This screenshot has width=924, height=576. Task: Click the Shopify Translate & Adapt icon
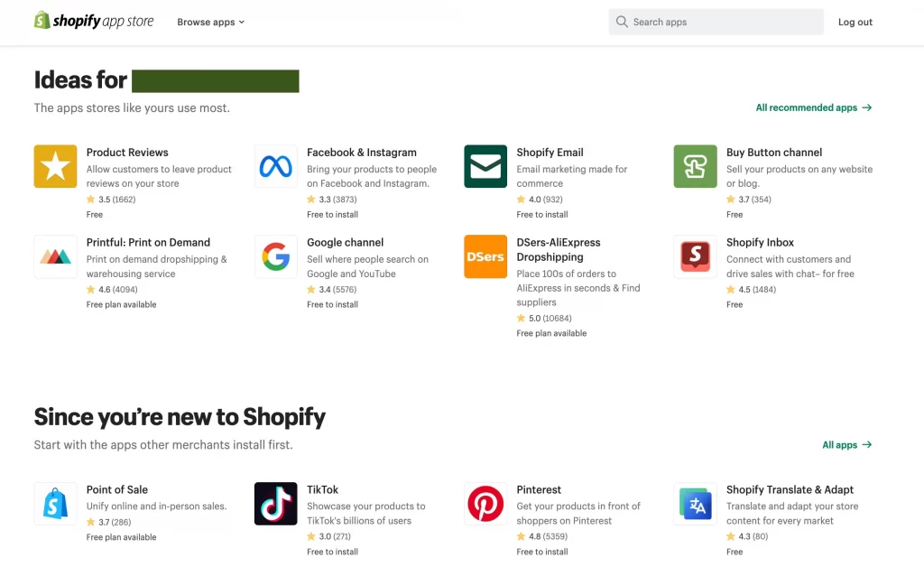pos(696,504)
